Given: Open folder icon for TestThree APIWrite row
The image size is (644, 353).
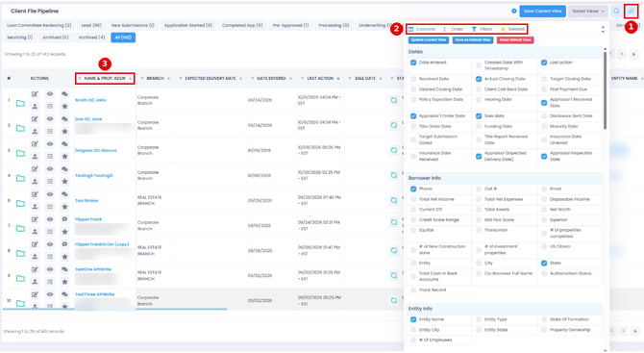Looking at the screenshot, I should [x=20, y=304].
